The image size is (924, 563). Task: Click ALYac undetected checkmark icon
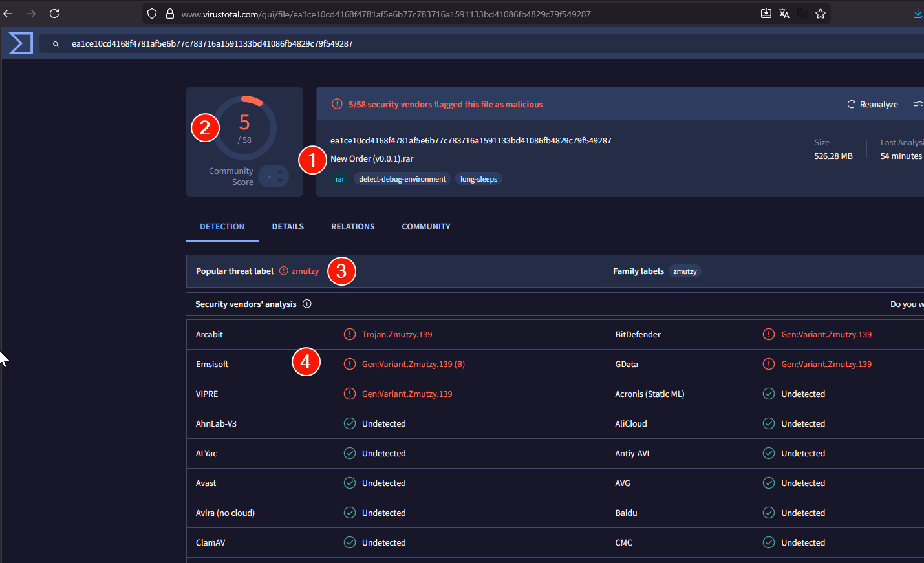click(x=350, y=453)
